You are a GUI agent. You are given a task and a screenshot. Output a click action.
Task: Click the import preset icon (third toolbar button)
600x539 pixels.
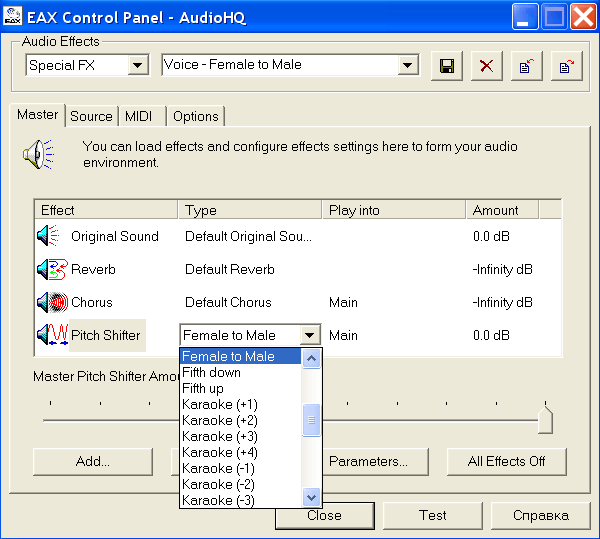click(525, 66)
